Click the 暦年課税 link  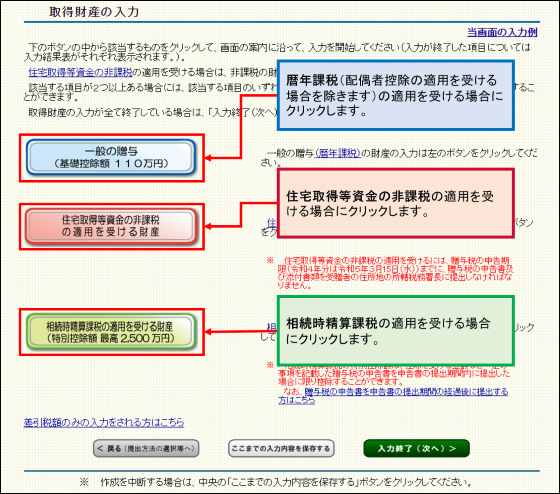(338, 153)
